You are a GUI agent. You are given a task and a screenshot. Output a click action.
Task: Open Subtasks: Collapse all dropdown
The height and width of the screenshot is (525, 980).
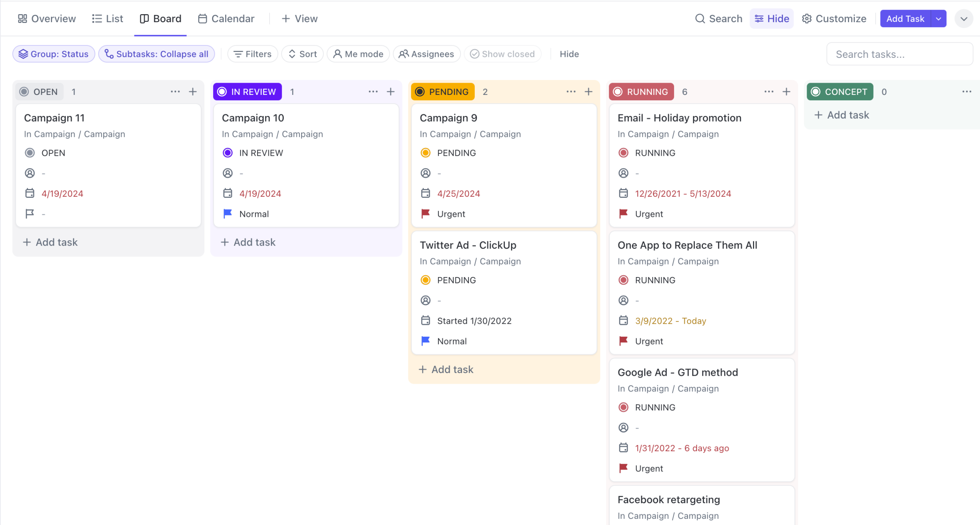(156, 54)
